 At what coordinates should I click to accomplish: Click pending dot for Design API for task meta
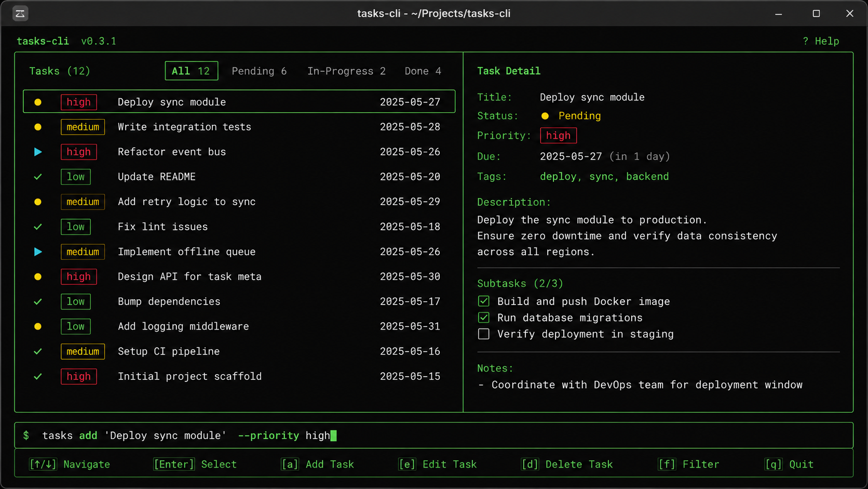coord(38,277)
